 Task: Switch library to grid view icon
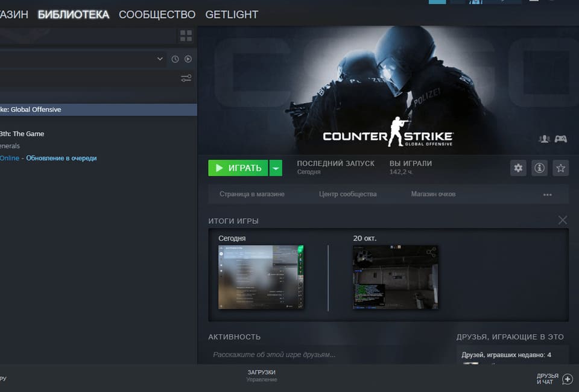click(186, 36)
